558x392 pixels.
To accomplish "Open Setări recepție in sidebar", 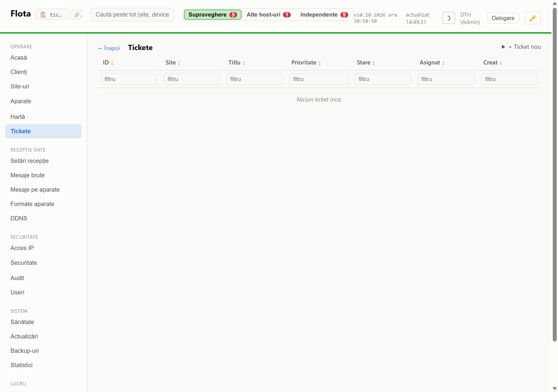I will click(43, 161).
